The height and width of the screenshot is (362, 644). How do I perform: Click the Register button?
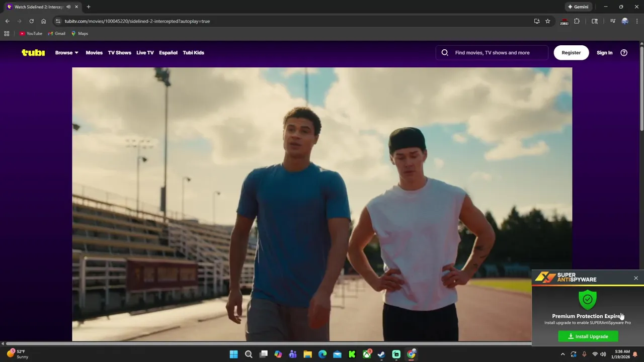click(x=571, y=52)
